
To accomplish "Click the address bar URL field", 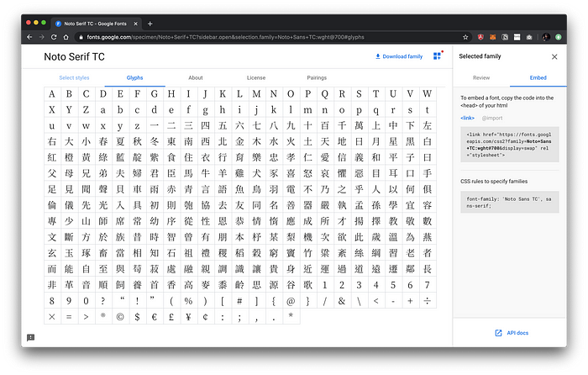I will [x=269, y=37].
